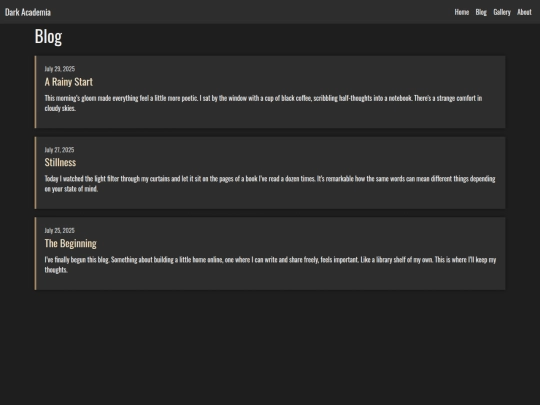This screenshot has width=540, height=405.
Task: Click the tan accent bar of The Beginning card
Action: click(35, 253)
